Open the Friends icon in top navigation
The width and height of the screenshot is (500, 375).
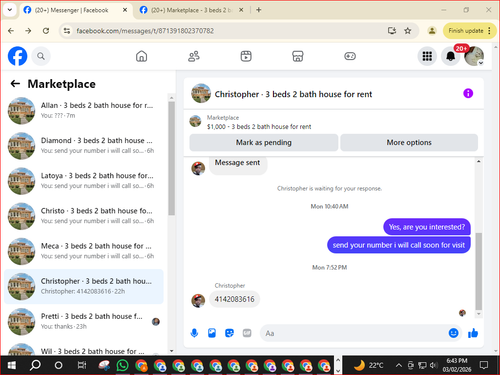pos(194,56)
